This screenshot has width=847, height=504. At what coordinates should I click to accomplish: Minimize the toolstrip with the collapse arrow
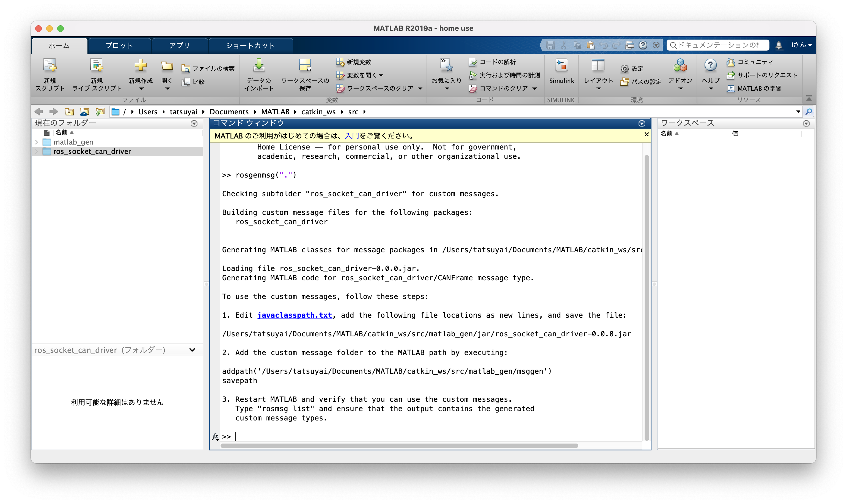[x=809, y=98]
